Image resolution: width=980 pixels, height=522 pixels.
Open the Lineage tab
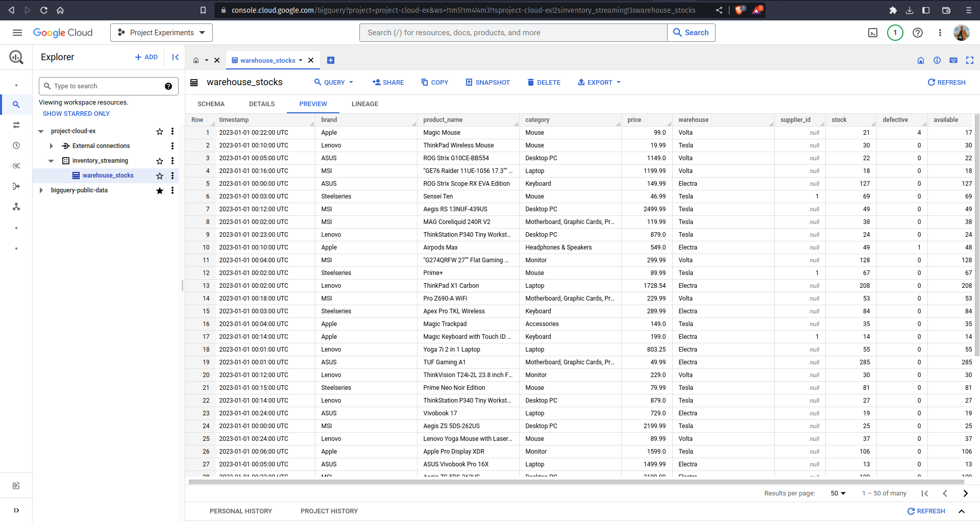coord(364,104)
